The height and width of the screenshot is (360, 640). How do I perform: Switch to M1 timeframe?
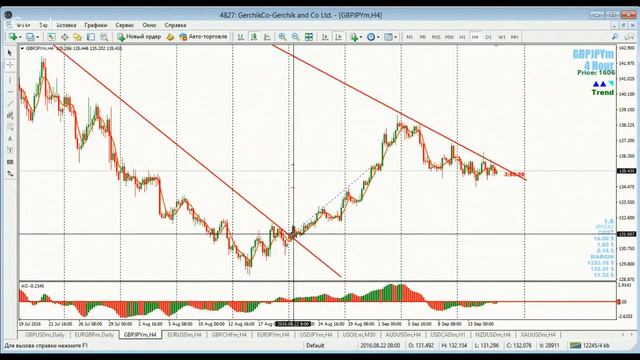click(x=409, y=37)
